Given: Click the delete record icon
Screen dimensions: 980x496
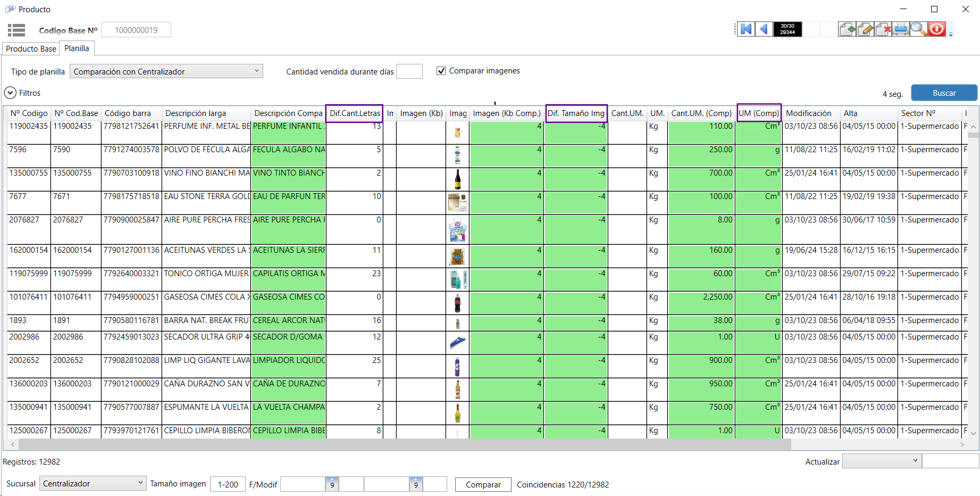Looking at the screenshot, I should (883, 29).
